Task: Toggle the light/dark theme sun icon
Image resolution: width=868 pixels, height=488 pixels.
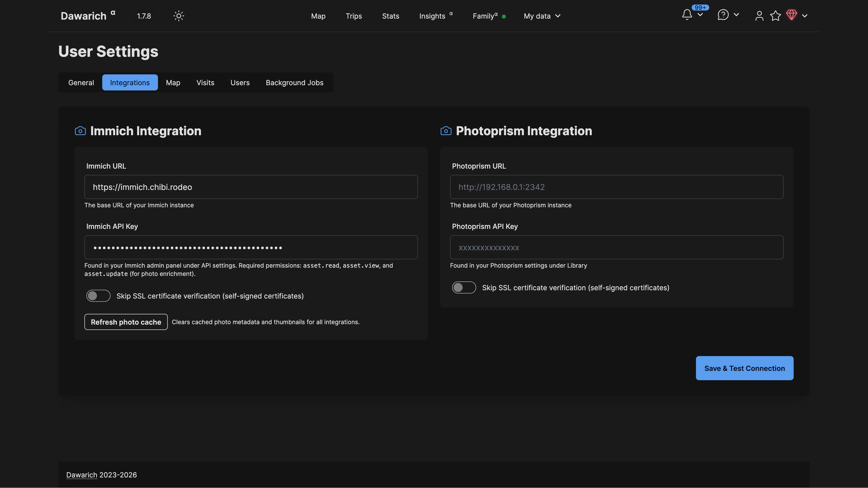Action: (179, 16)
